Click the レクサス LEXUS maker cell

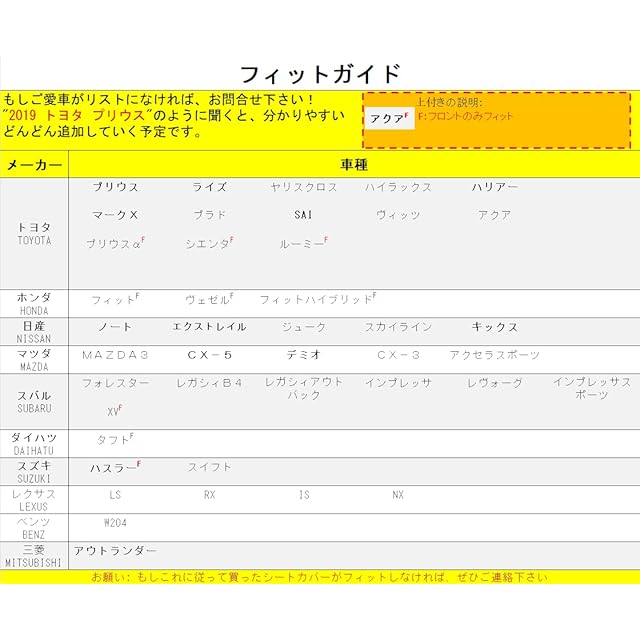click(x=34, y=499)
